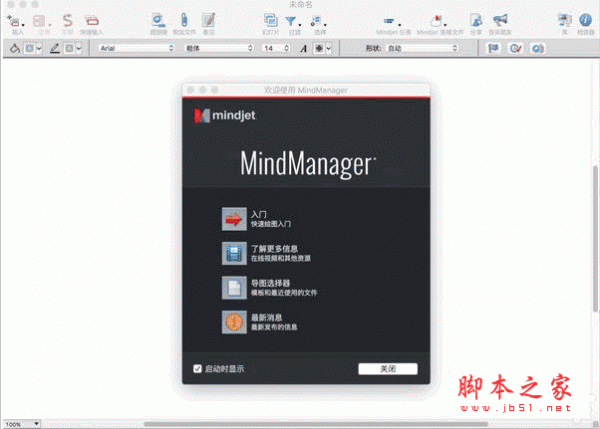Click the line color pen icon

55,48
